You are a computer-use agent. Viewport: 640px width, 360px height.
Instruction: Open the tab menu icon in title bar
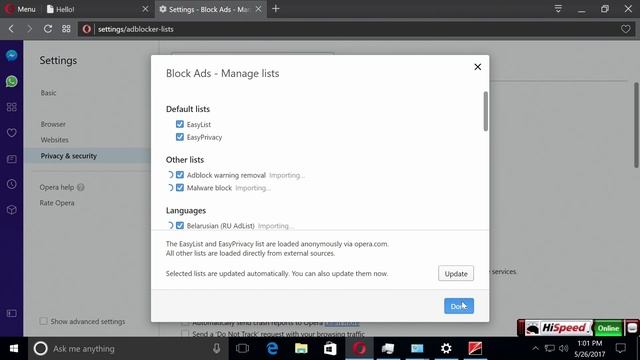[x=558, y=9]
